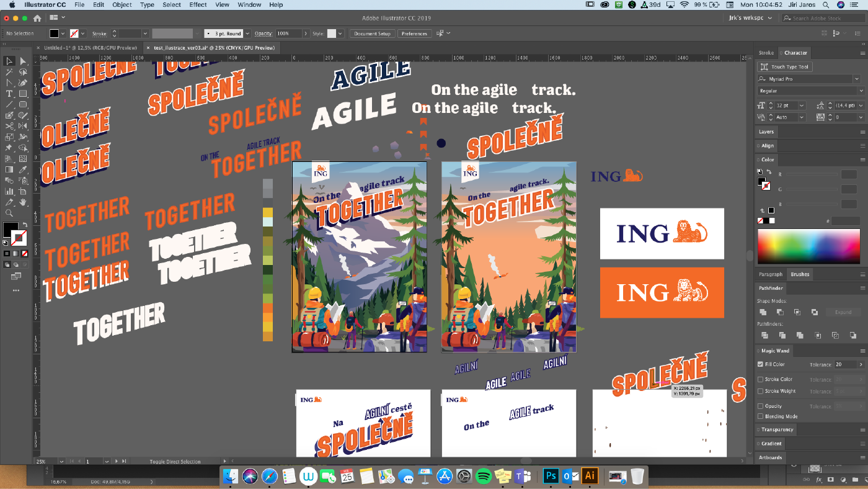Open the leading (14,4 pt) dropdown

point(860,105)
